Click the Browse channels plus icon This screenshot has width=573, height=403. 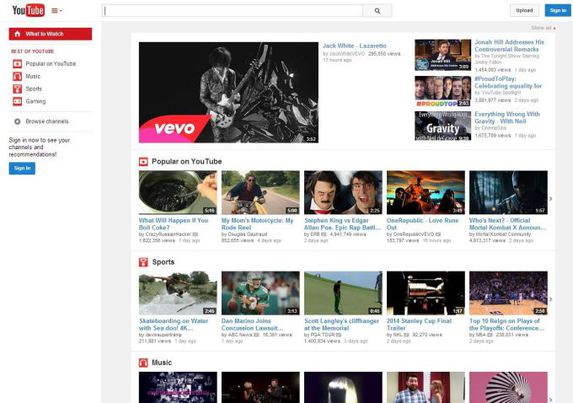tap(17, 121)
